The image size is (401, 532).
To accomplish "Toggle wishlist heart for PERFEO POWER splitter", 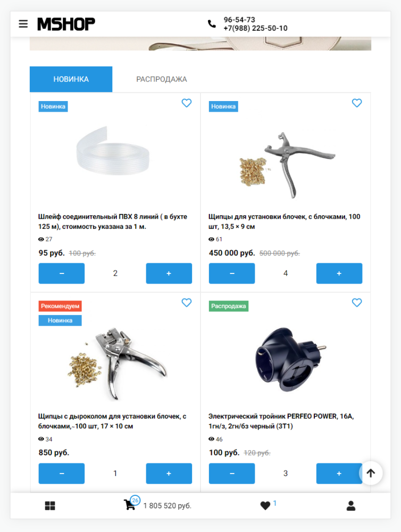I will pyautogui.click(x=357, y=302).
